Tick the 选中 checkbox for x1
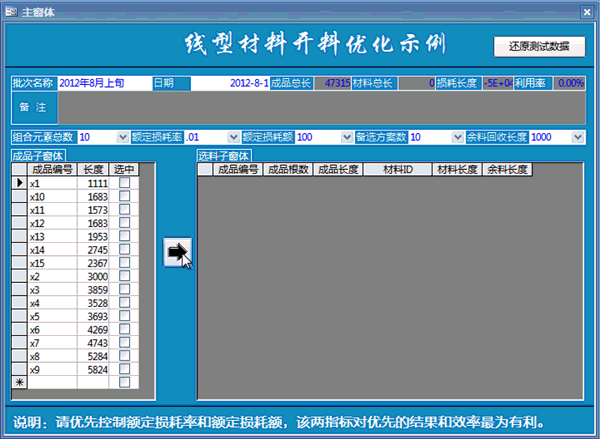 (124, 183)
